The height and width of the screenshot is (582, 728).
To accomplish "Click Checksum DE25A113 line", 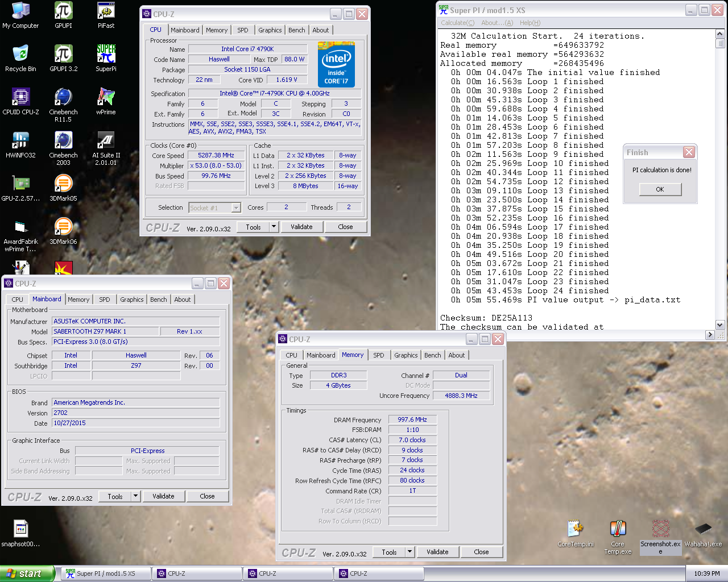I will pos(486,318).
